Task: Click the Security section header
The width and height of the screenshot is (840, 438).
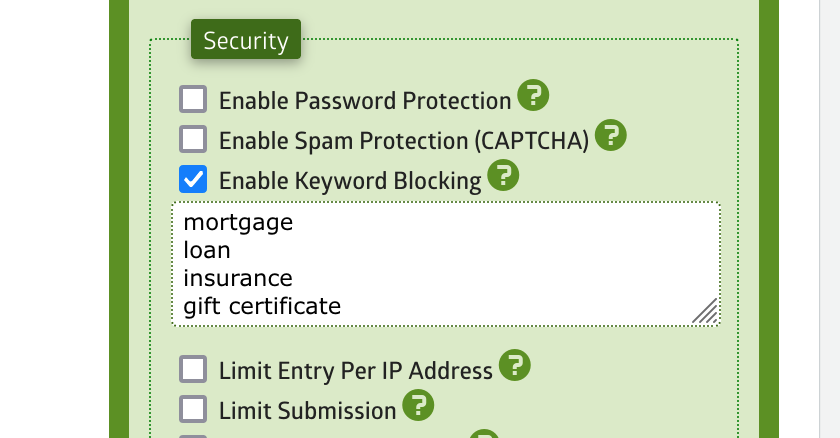Action: [246, 40]
